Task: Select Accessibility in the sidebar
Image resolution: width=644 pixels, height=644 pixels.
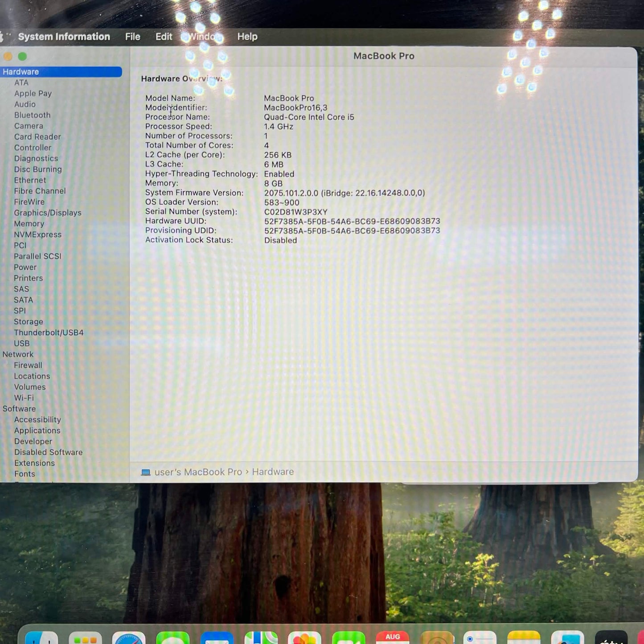Action: tap(37, 420)
